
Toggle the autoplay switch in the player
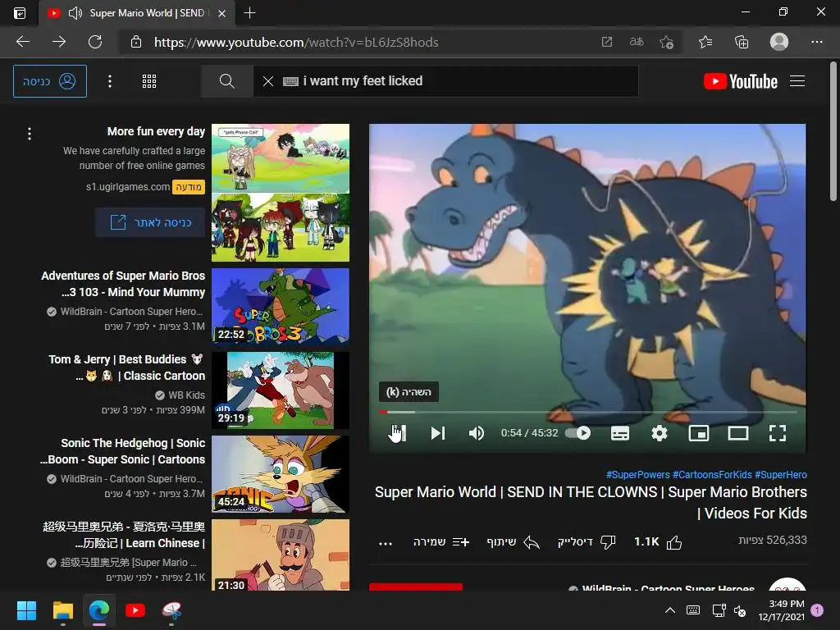tap(578, 433)
